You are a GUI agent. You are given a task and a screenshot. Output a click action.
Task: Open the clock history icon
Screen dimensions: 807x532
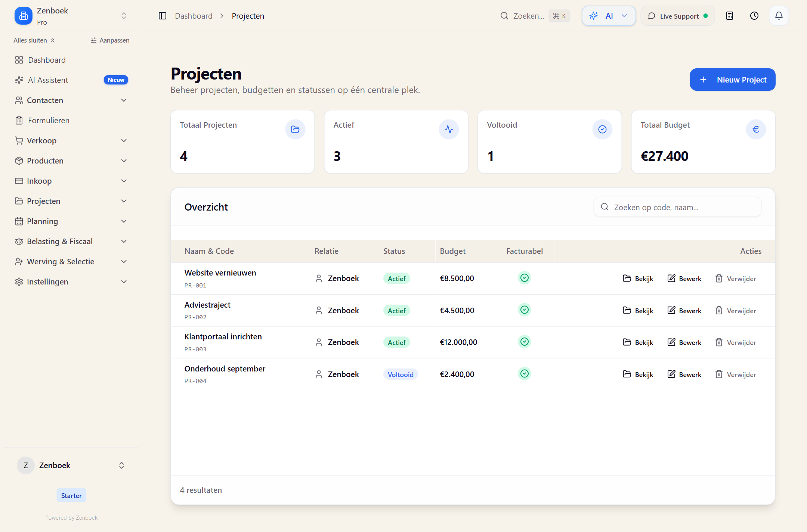pos(754,16)
